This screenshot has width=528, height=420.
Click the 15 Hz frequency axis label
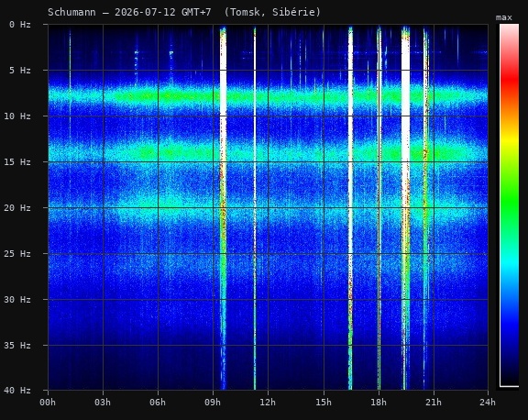point(17,162)
